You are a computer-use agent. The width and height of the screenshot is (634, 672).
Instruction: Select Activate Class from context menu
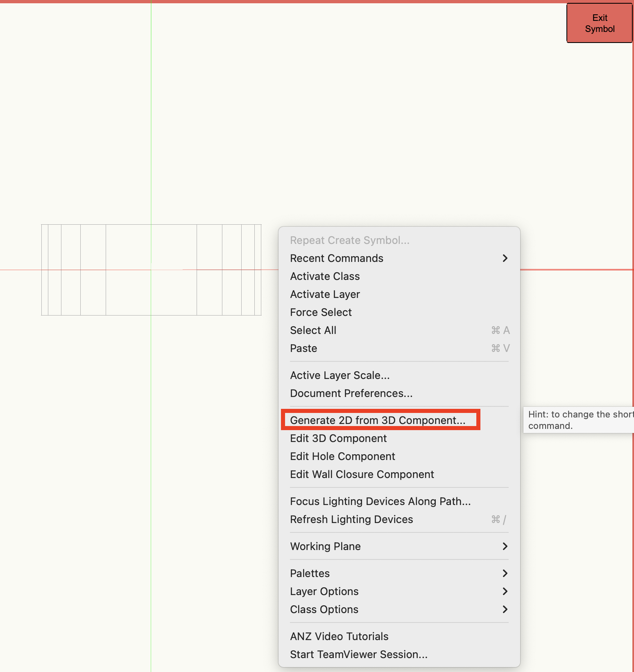325,276
